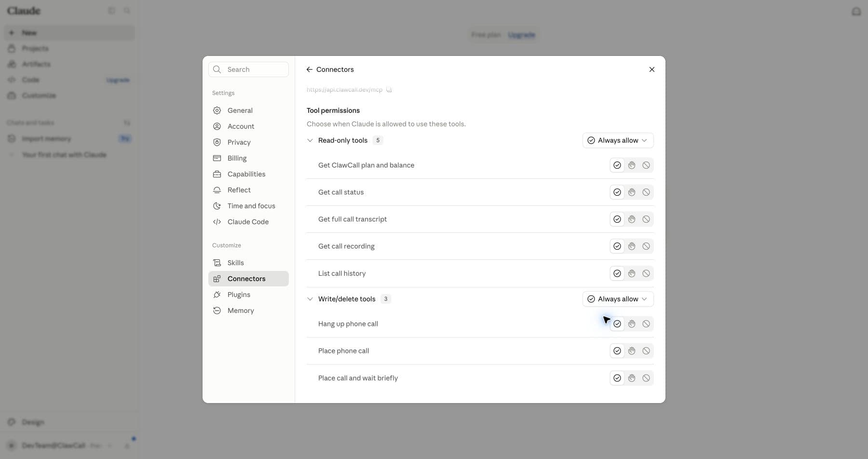Open Design in the sidebar
Image resolution: width=868 pixels, height=459 pixels.
69,422
